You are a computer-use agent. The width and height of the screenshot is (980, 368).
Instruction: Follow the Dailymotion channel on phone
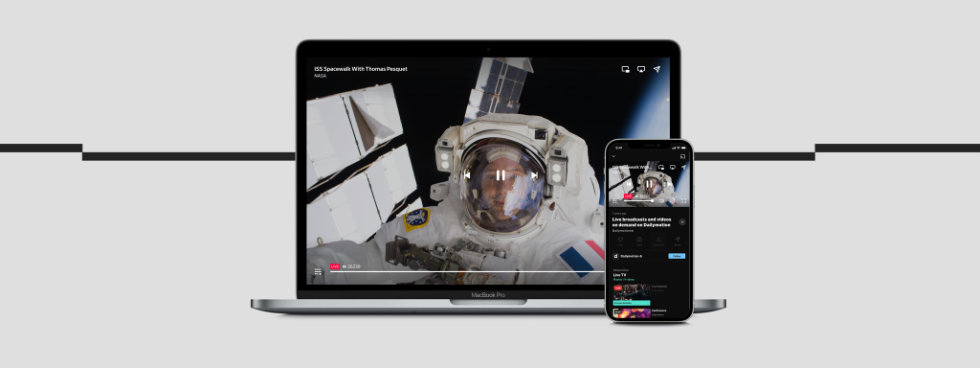point(677,256)
